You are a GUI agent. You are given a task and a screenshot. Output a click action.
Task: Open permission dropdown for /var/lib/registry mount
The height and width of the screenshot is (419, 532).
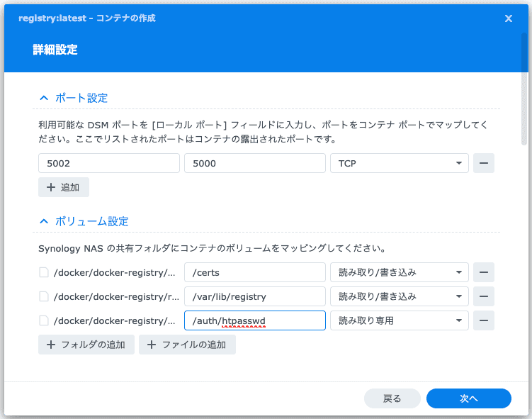pos(399,296)
